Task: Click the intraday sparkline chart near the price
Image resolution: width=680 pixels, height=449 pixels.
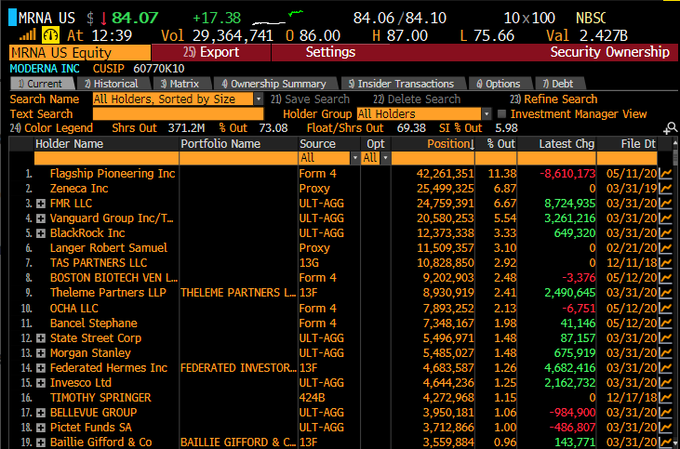Action: pyautogui.click(x=278, y=18)
